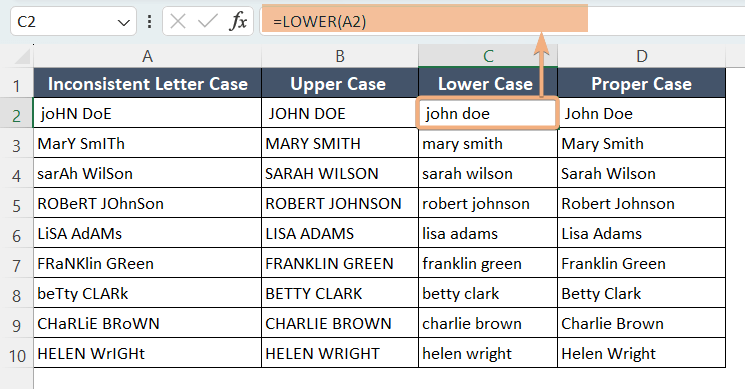Select cell containing 'CHaRLiE BRoWN'

point(147,323)
